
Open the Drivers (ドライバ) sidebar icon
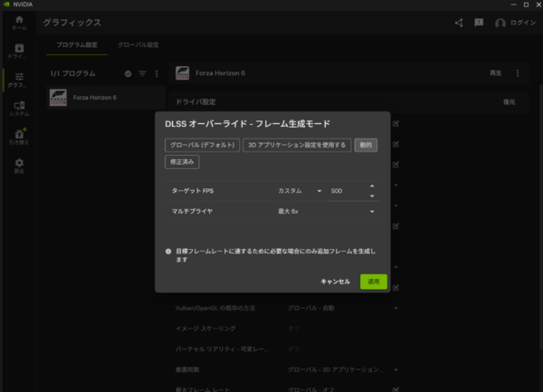pyautogui.click(x=19, y=52)
